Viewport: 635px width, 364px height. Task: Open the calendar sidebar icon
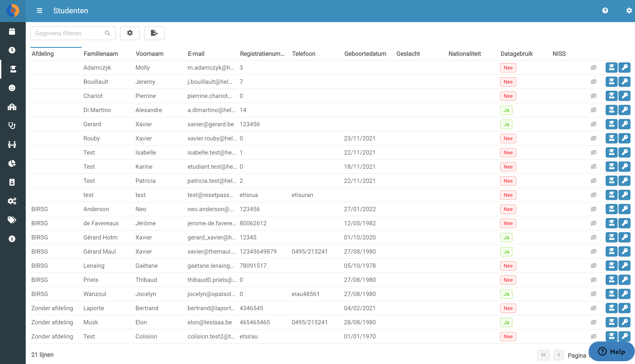click(x=12, y=31)
